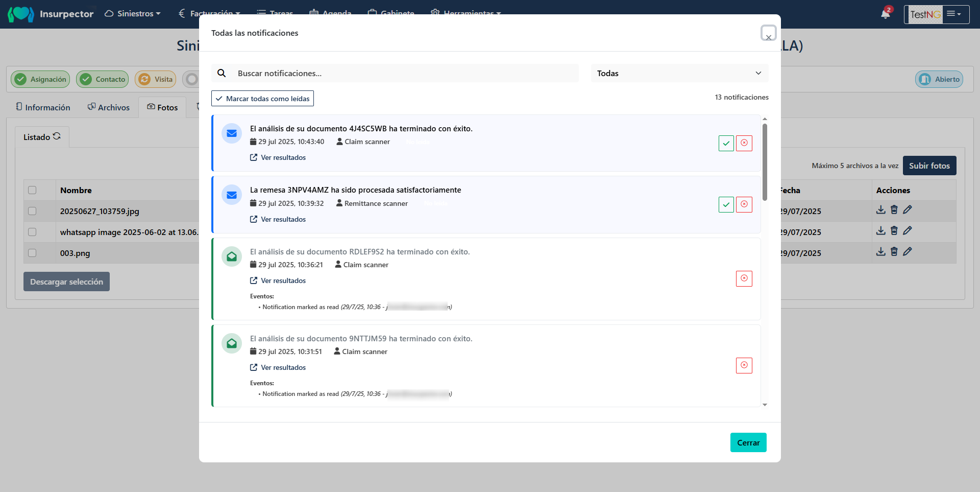The width and height of the screenshot is (980, 492).
Task: Check the checkbox next to 003.png
Action: pos(33,253)
